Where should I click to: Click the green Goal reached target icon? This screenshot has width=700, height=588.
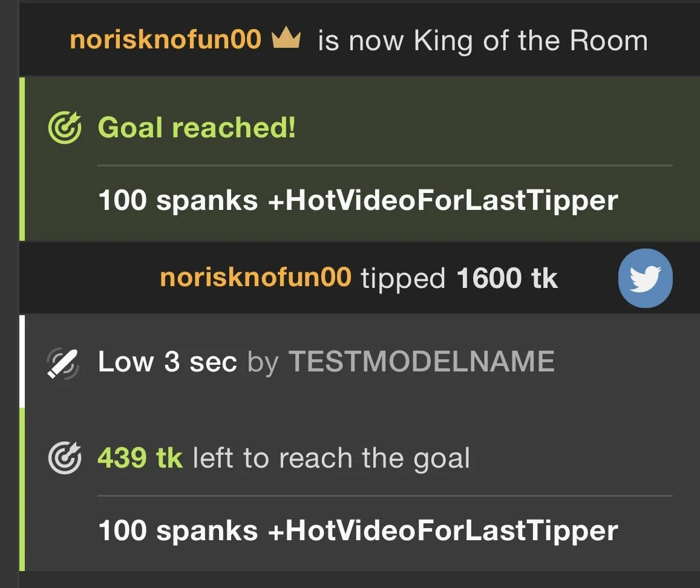point(64,128)
